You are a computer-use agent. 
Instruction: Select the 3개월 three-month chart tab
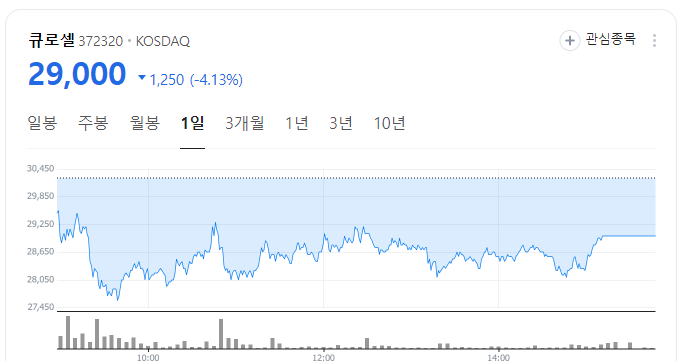[245, 123]
